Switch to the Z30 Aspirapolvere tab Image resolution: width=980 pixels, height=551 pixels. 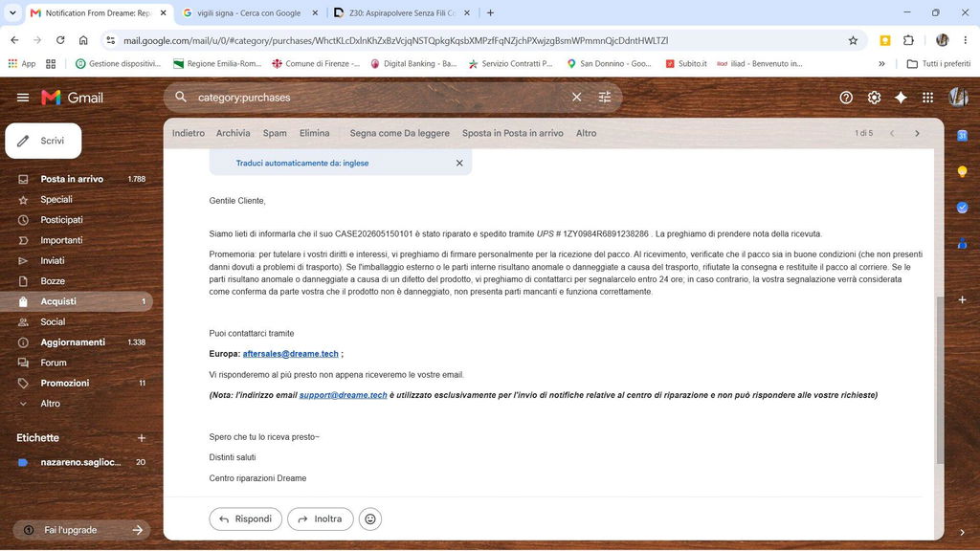402,12
